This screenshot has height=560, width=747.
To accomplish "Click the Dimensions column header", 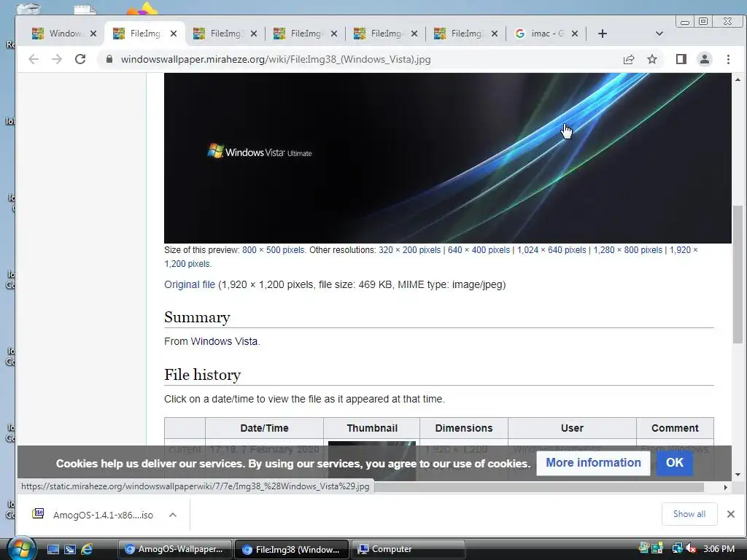I will click(x=463, y=428).
